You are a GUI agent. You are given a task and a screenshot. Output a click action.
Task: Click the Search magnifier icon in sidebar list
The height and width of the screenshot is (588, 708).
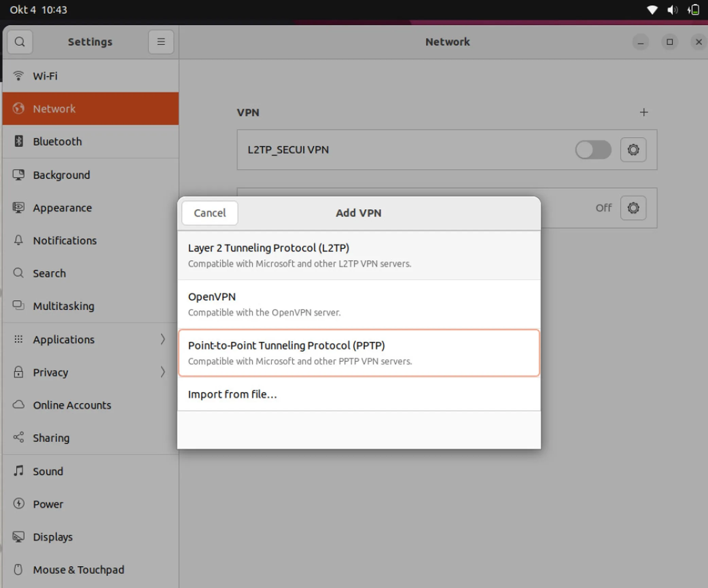18,273
